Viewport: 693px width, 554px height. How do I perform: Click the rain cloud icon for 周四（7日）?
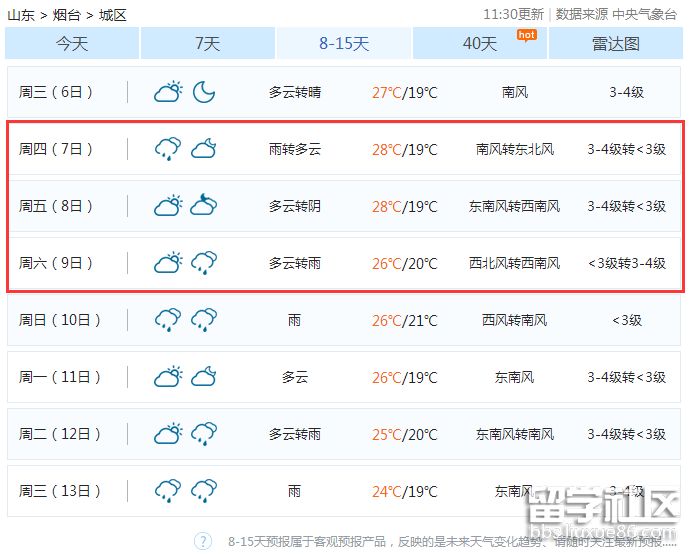167,149
